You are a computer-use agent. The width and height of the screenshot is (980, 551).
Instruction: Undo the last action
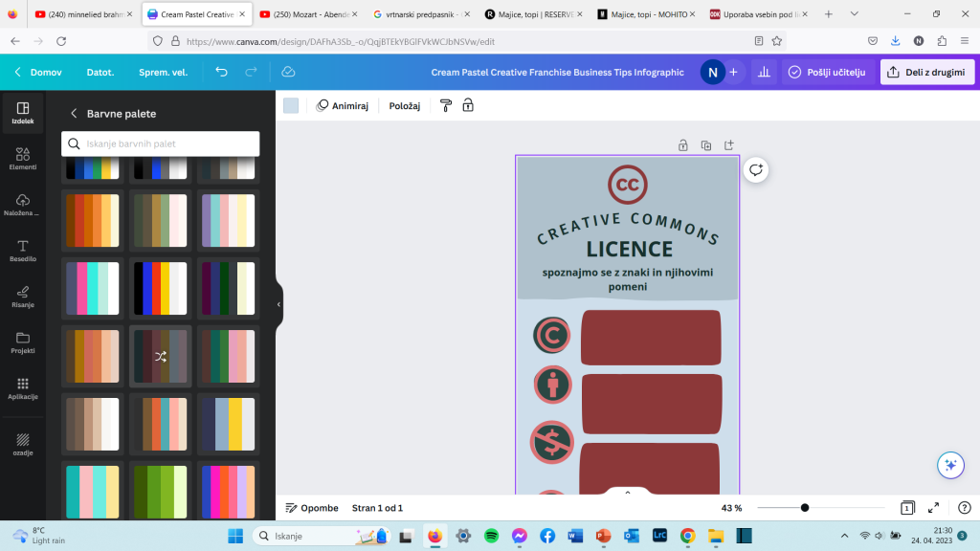click(221, 72)
